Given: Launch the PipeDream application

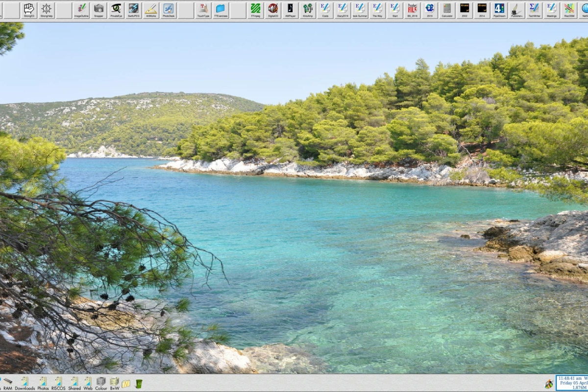Looking at the screenshot, I should [499, 10].
